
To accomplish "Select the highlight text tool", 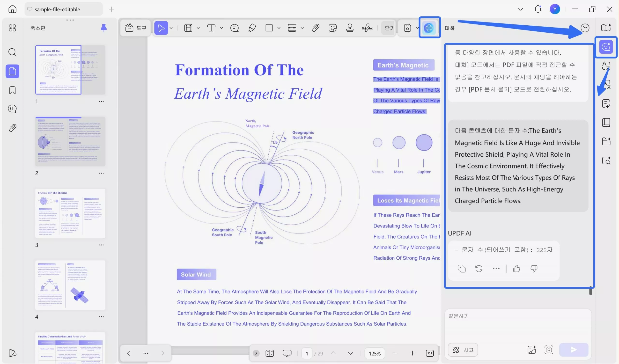I will (188, 28).
